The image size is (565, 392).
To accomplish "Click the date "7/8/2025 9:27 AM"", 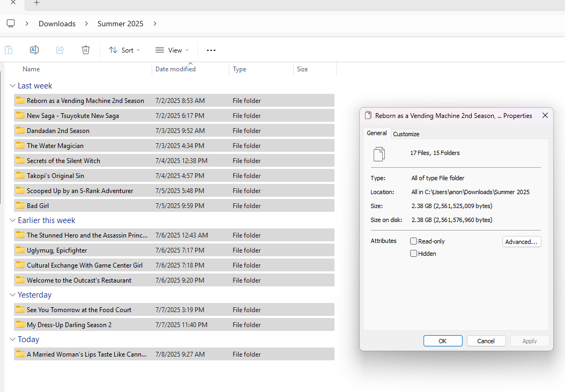I will (x=180, y=354).
